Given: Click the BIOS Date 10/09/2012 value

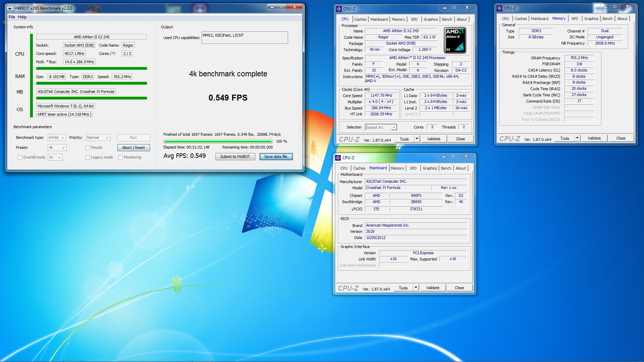Looking at the screenshot, I should pos(416,238).
